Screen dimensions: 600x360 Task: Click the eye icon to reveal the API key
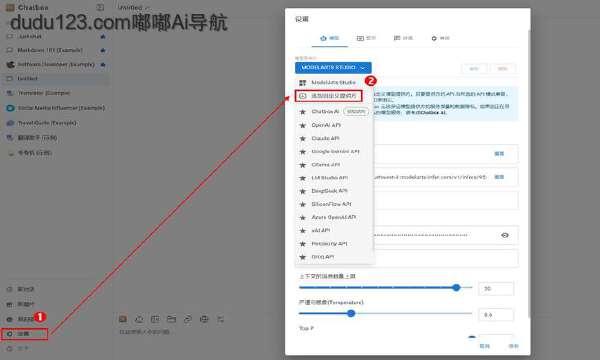tap(505, 235)
